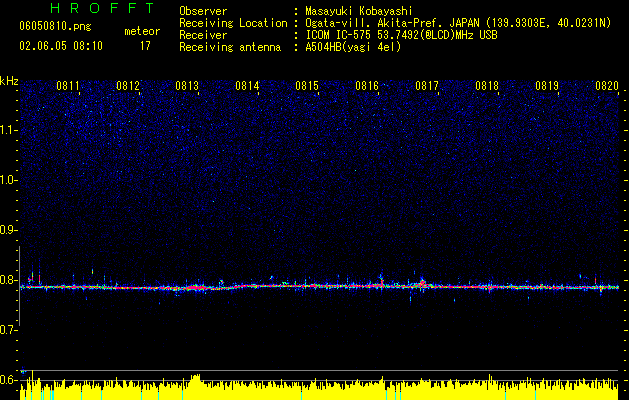
Task: Click the 0817 time marker
Action: (x=427, y=86)
